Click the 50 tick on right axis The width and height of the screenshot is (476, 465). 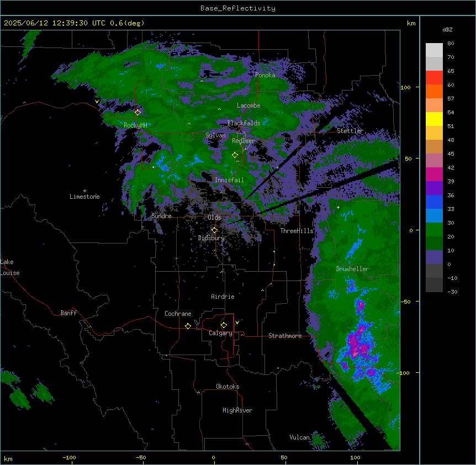pyautogui.click(x=408, y=158)
